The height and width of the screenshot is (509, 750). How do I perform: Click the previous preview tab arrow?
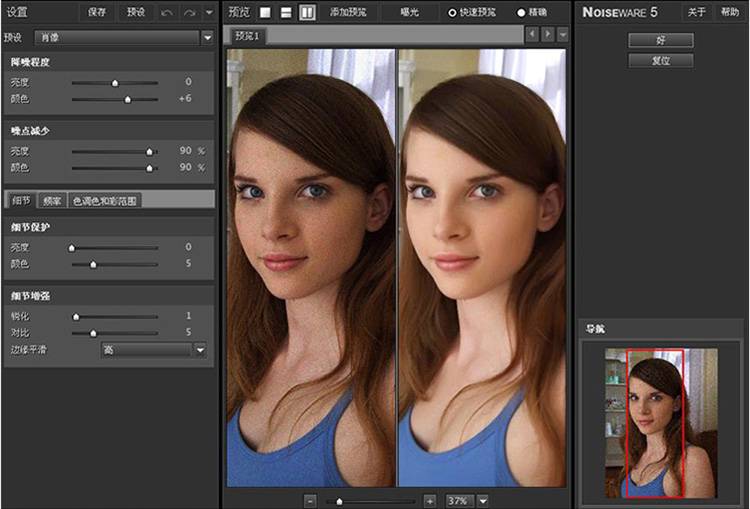[532, 34]
